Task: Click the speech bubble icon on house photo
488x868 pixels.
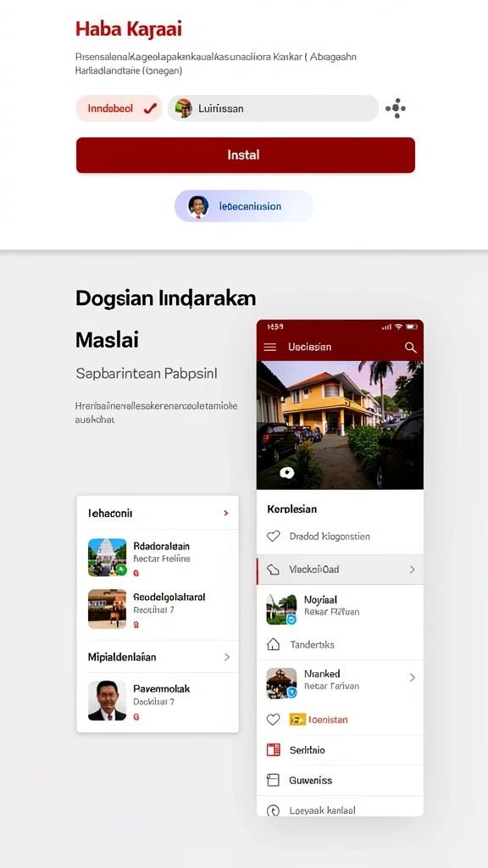Action: (286, 473)
